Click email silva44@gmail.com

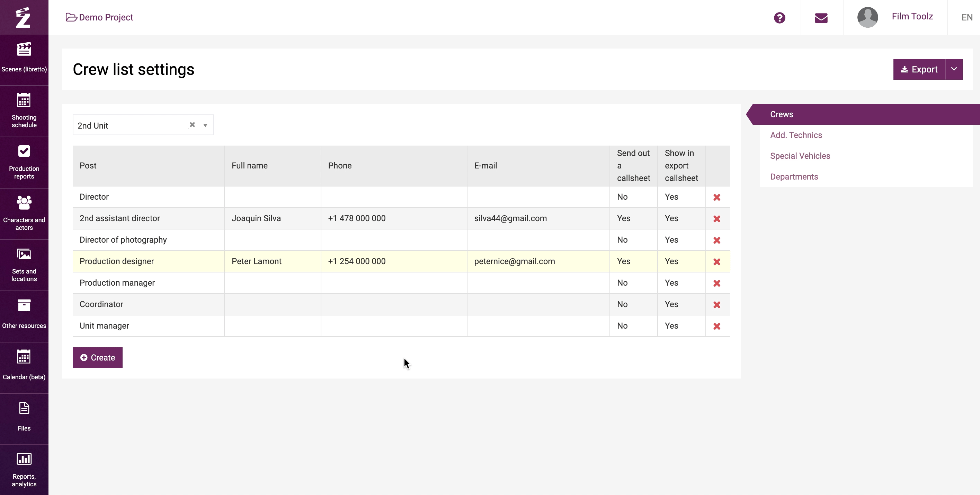(x=510, y=218)
